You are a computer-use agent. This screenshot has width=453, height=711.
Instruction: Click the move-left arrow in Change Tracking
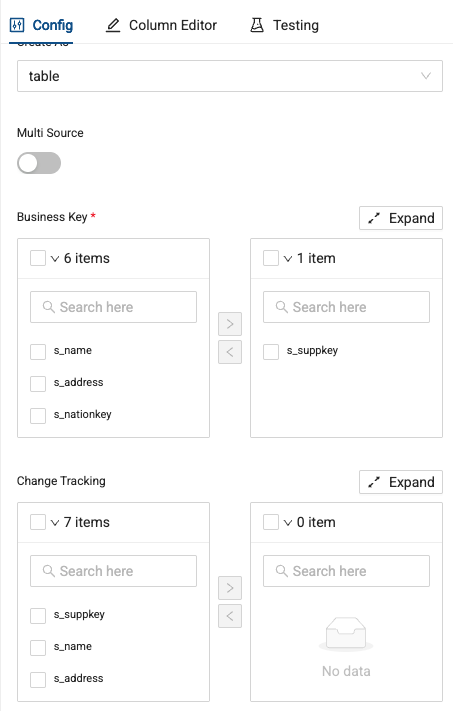(x=230, y=616)
